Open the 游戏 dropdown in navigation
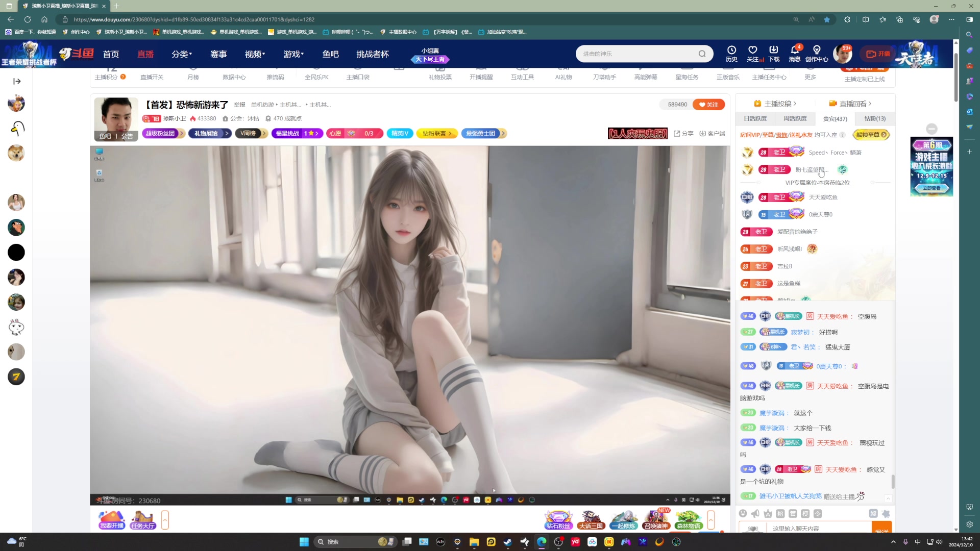980x551 pixels. (293, 54)
